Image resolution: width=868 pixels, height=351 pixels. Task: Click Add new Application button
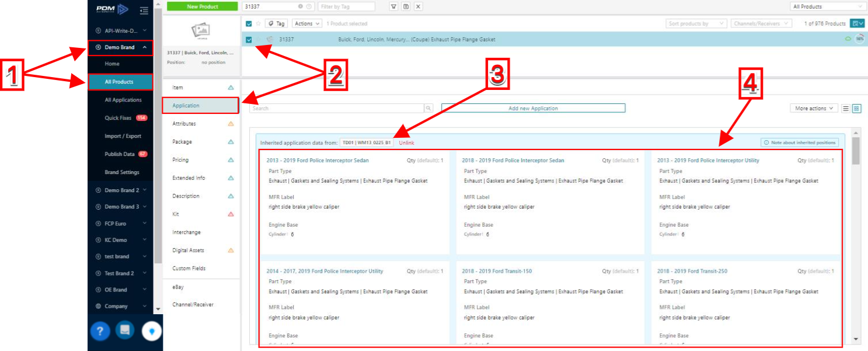coord(533,109)
